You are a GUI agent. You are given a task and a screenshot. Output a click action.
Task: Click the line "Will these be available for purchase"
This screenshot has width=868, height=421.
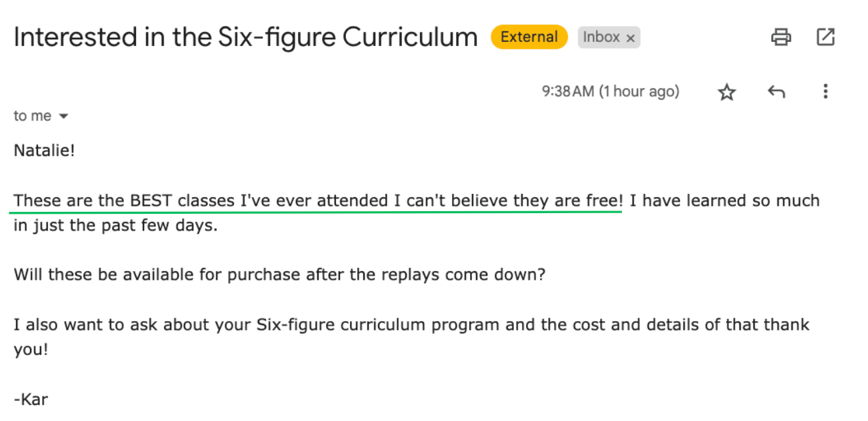point(279,274)
